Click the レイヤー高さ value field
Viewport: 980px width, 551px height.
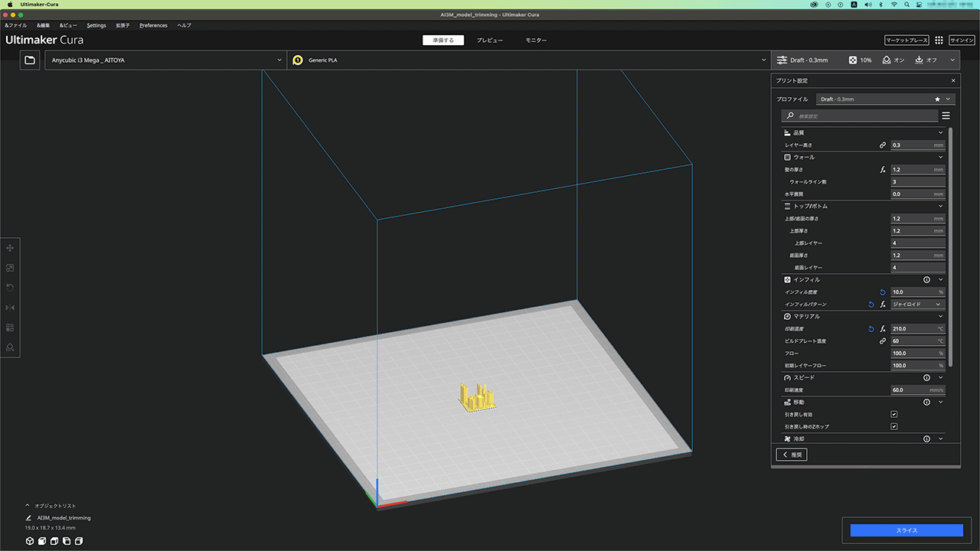[918, 145]
